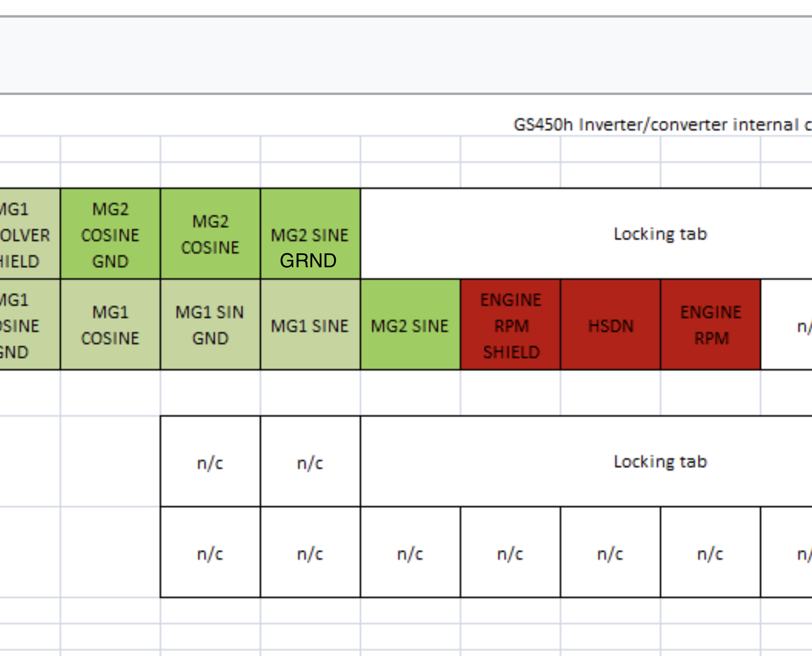
Task: Click the red ENGINE RPM cell
Action: point(710,325)
